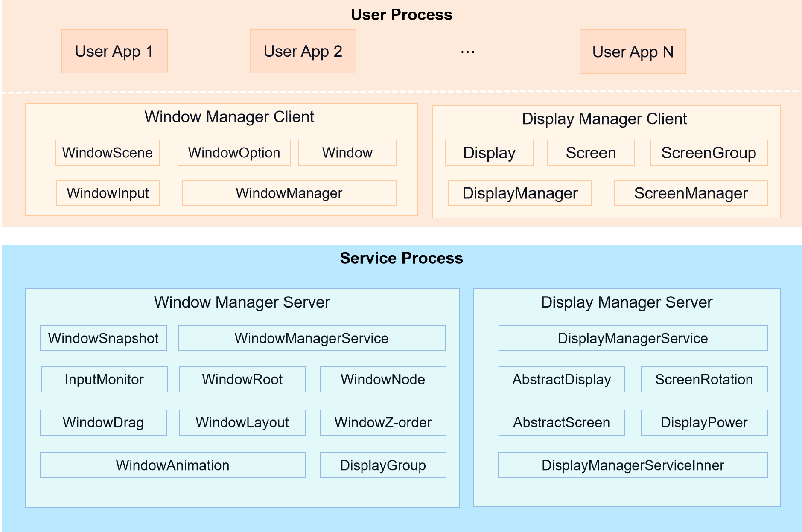Select the ScreenGroup component
802x532 pixels.
point(709,153)
